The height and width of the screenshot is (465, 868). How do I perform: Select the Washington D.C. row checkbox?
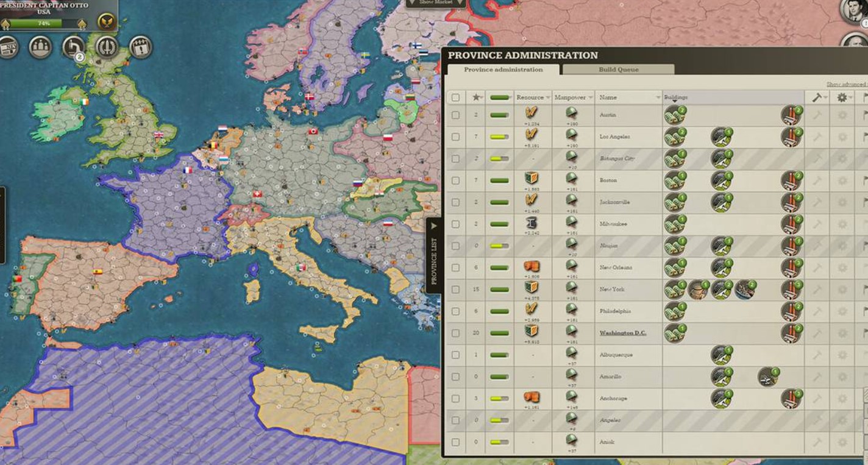click(455, 333)
